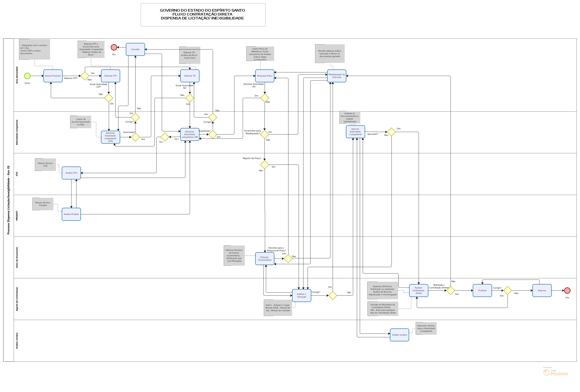
Task: Click the Inserir de Acordo Autorizado ou Não note
Action: point(81,122)
